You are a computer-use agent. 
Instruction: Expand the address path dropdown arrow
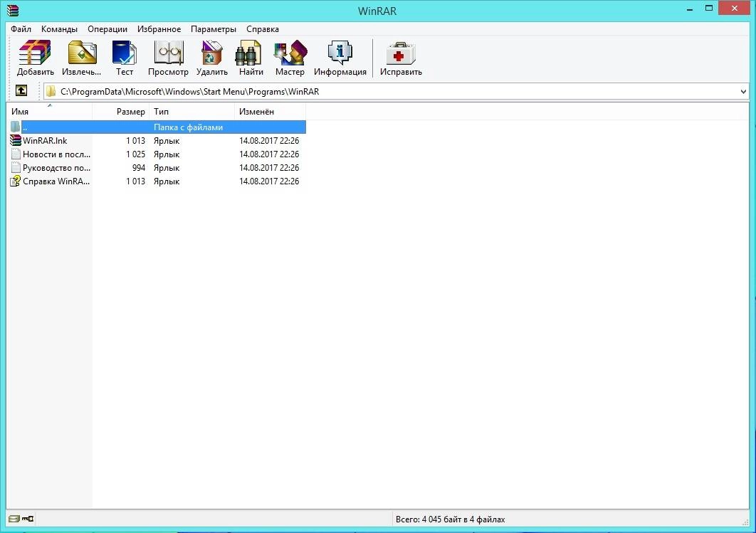743,92
